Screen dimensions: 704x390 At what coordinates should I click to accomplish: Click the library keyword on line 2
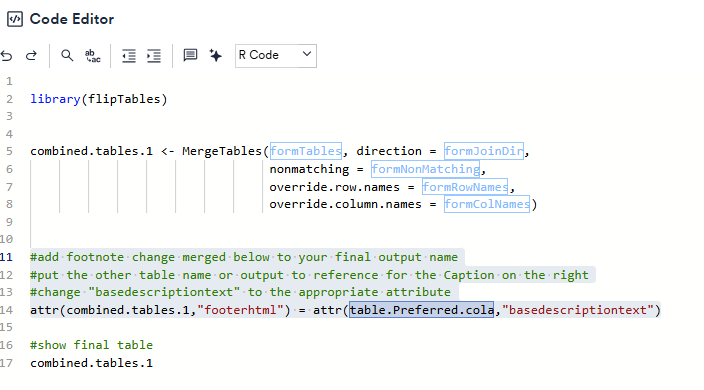(55, 99)
